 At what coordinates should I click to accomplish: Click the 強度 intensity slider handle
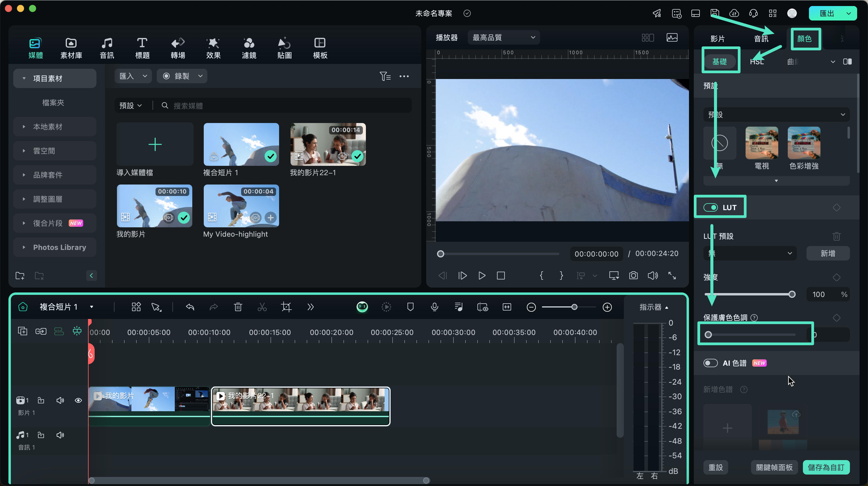pyautogui.click(x=792, y=294)
